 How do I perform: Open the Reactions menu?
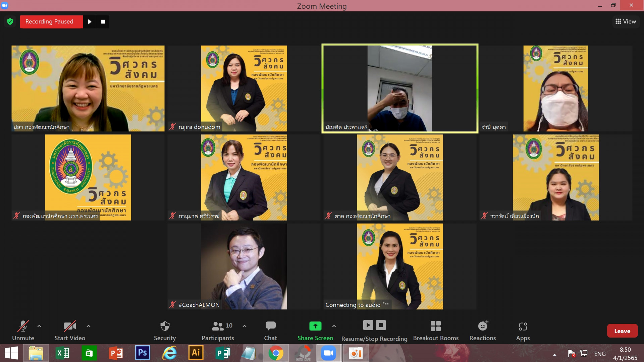pyautogui.click(x=482, y=330)
